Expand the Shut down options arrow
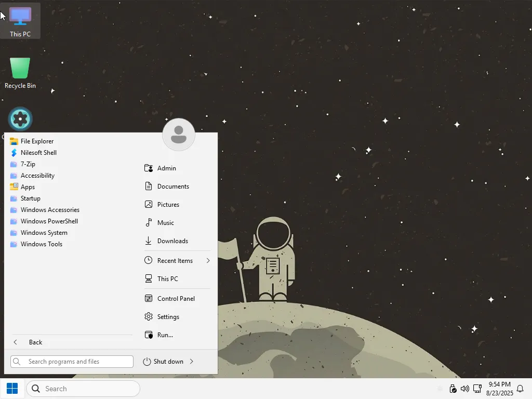 tap(192, 362)
